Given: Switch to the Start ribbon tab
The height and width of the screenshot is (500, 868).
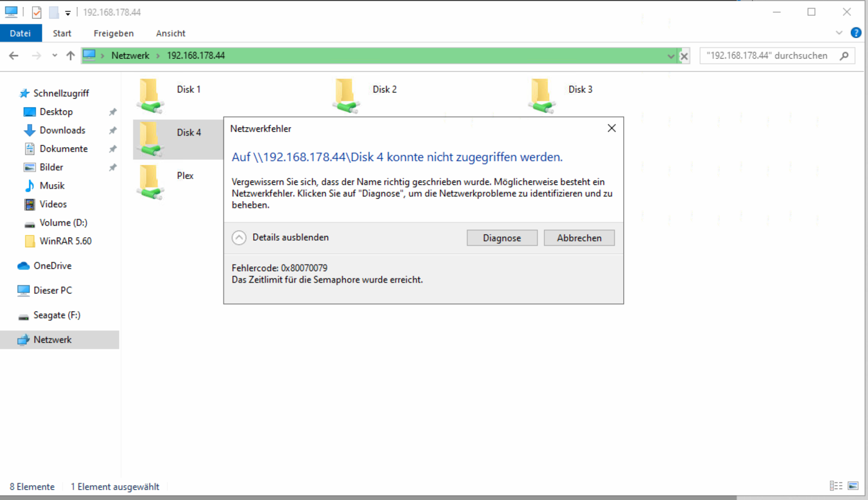Looking at the screenshot, I should click(x=62, y=33).
